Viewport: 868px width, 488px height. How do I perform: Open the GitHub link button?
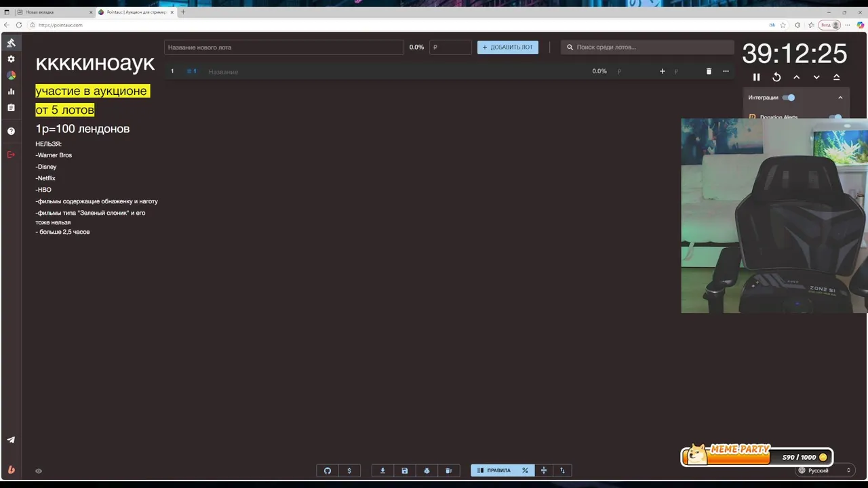(x=328, y=470)
